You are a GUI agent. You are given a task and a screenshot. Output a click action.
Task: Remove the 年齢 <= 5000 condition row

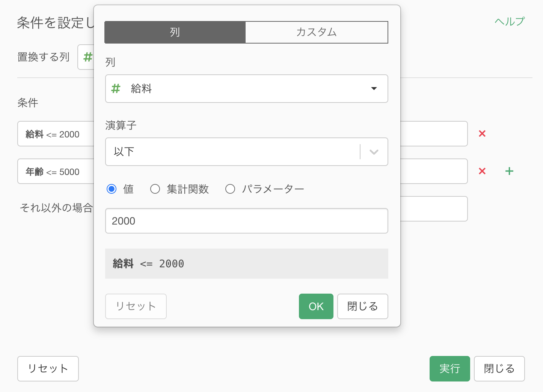coord(482,171)
